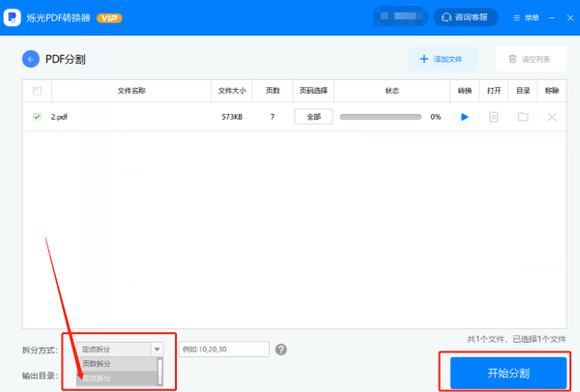
Task: Click the dropdown list scrollbar
Action: pos(160,372)
